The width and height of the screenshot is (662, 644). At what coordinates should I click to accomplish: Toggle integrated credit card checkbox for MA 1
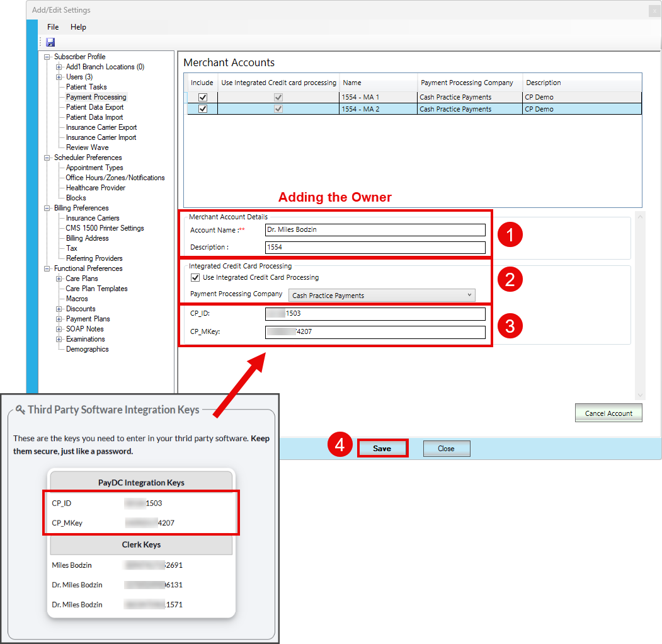(x=278, y=97)
